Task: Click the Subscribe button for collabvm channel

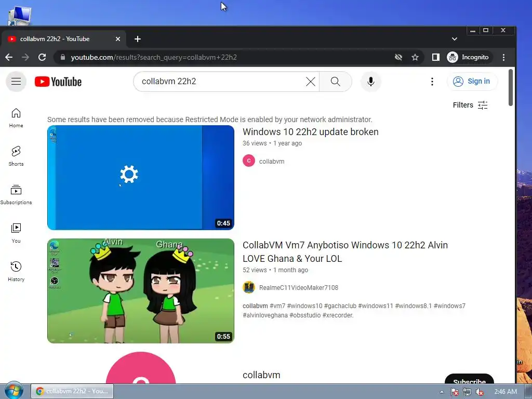Action: click(469, 379)
